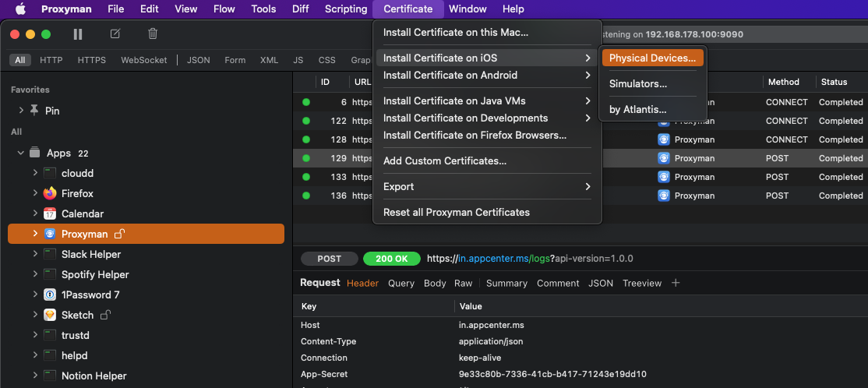
Task: Collapse the Apps tree group
Action: pos(21,153)
